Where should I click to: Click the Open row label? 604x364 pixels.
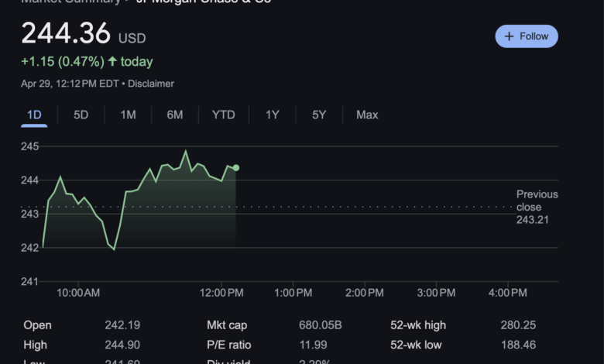click(x=37, y=325)
